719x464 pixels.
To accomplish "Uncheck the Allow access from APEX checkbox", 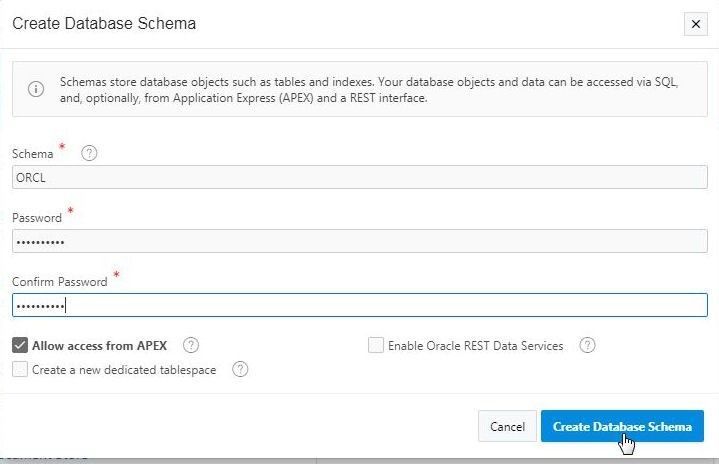I will (20, 345).
